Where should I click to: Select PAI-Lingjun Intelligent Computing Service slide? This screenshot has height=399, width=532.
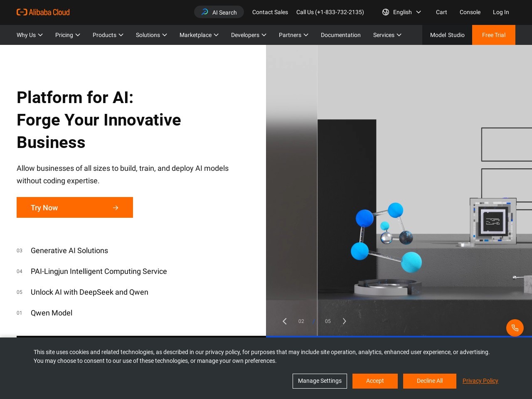tap(99, 271)
